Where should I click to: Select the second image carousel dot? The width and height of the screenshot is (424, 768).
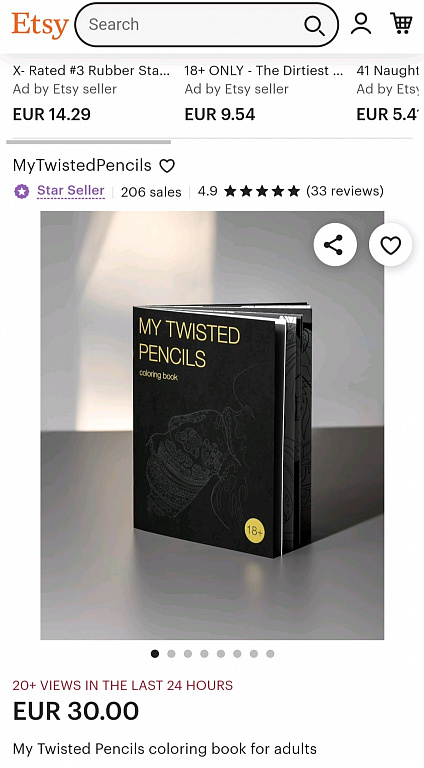coord(171,653)
